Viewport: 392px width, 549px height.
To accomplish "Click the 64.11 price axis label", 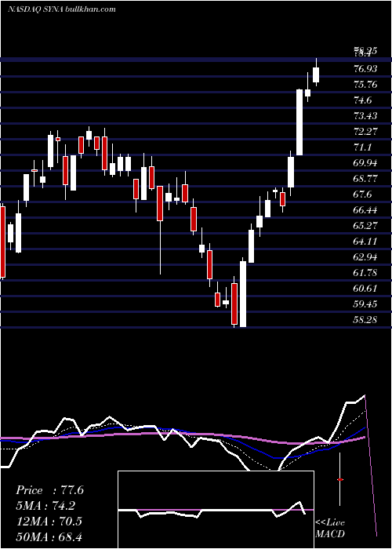I will click(x=365, y=242).
